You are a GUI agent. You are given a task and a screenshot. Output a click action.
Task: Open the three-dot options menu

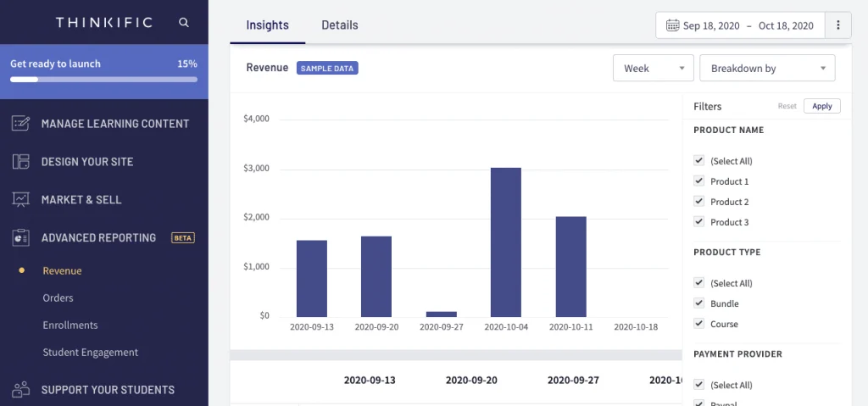(838, 25)
